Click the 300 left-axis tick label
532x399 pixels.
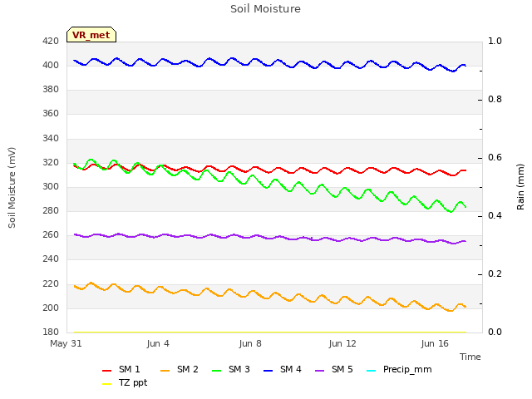(51, 186)
